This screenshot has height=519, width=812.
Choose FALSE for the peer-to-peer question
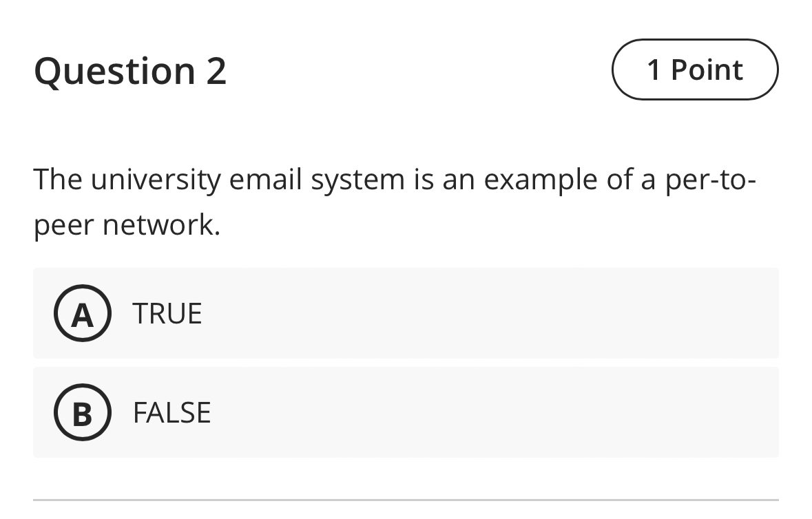tap(406, 412)
